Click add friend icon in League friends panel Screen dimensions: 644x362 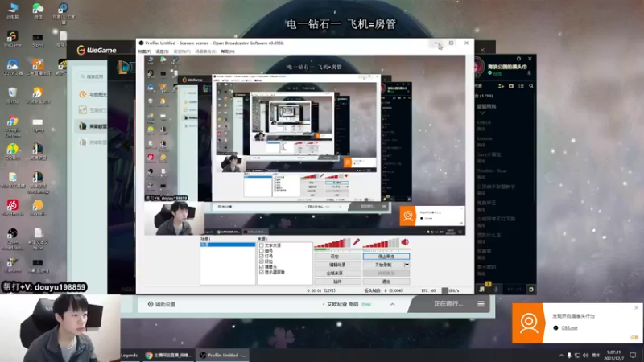pos(501,86)
